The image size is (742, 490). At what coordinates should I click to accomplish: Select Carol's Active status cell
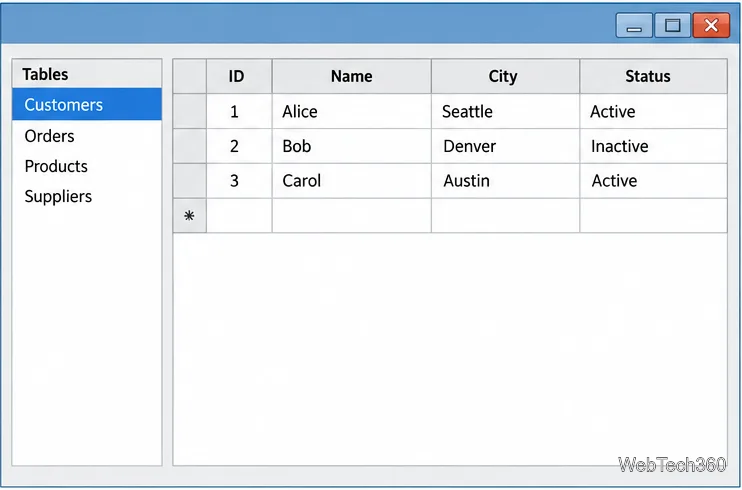tap(654, 181)
